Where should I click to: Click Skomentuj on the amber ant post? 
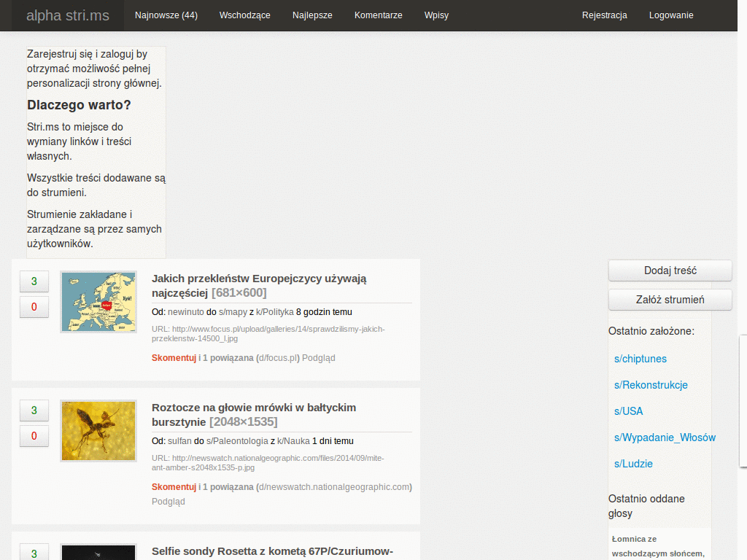click(174, 486)
